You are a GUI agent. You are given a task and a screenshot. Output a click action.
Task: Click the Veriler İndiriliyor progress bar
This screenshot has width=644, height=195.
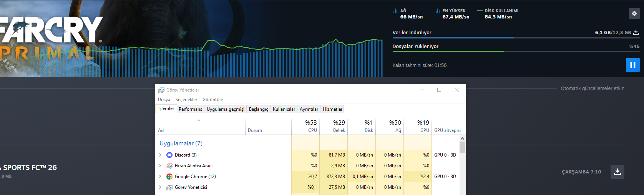(516, 38)
